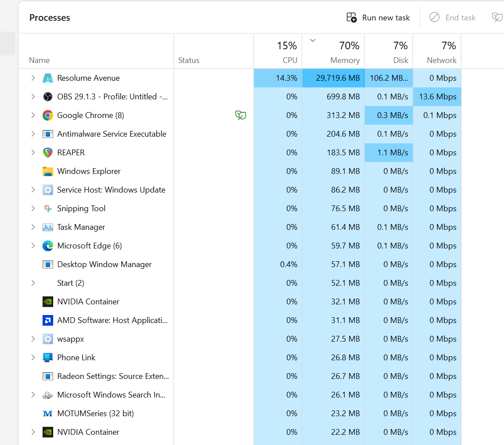This screenshot has width=504, height=445.
Task: Click the Name column header
Action: [39, 60]
